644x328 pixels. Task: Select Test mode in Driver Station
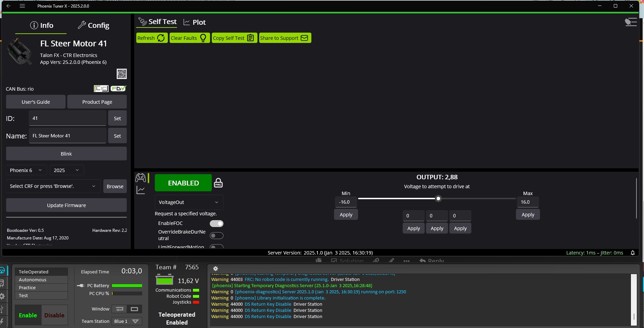[41, 295]
